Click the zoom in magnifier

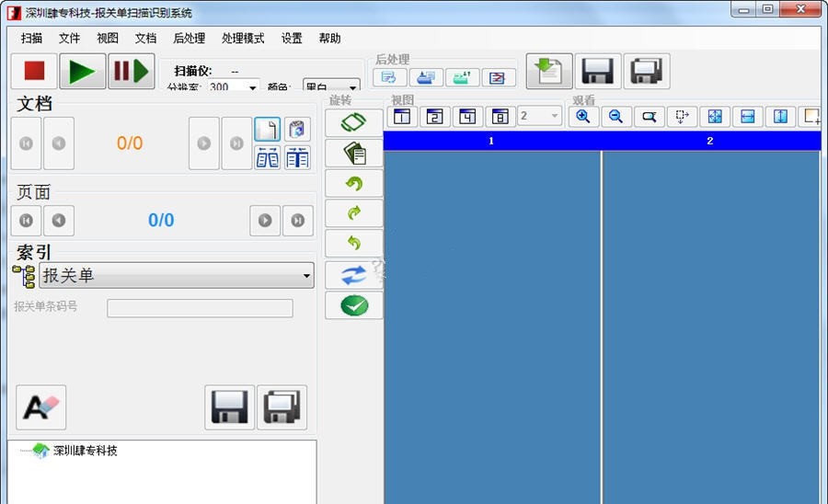point(583,116)
